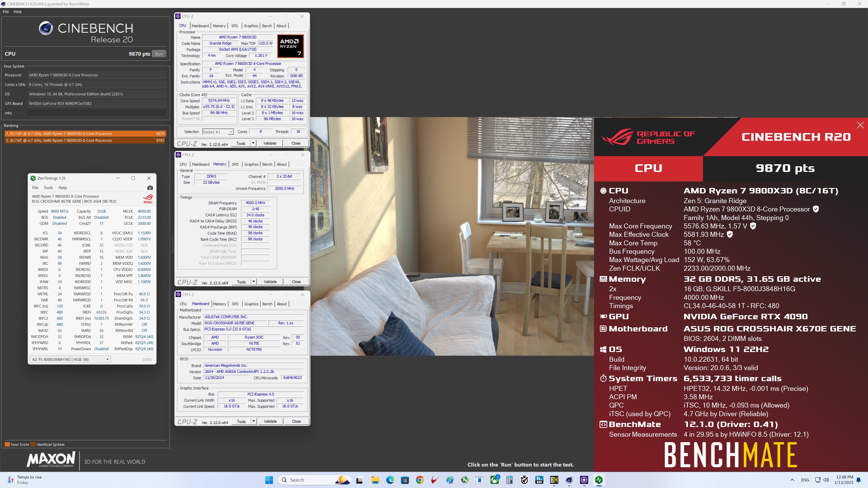Click the Core Speed value 5574.04 MHz

coord(219,100)
